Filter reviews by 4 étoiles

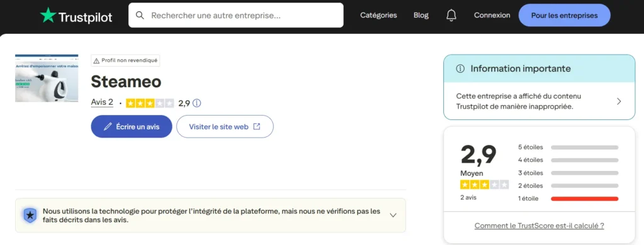click(x=568, y=160)
